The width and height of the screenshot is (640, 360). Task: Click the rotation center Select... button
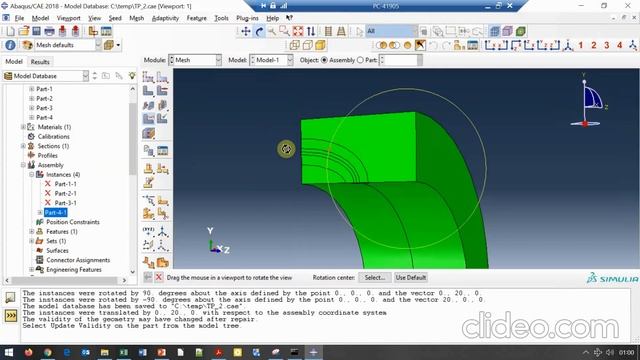(x=375, y=278)
